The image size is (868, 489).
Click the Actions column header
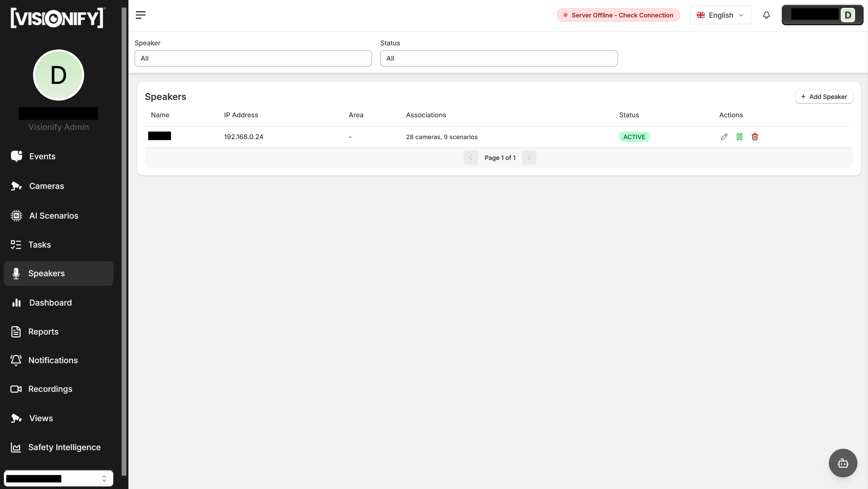click(731, 115)
